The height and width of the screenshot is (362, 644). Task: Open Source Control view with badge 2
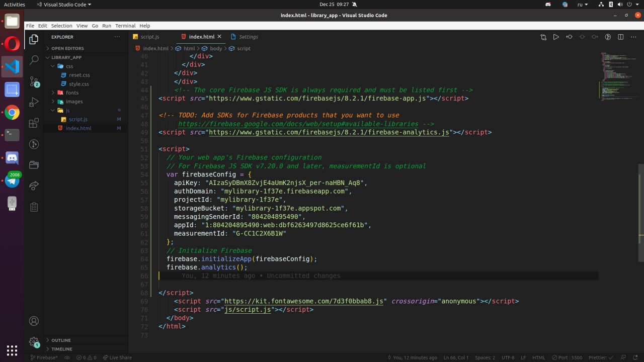34,81
